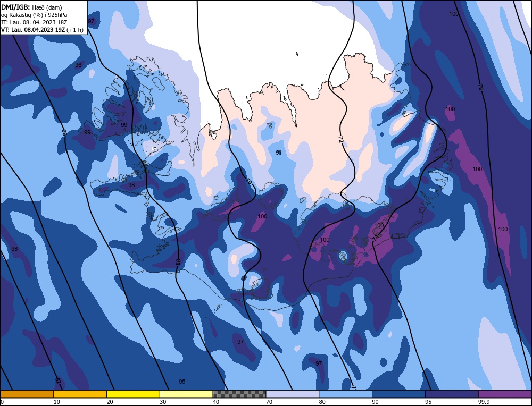Click the '96' humidity value on the map
Screen dimensions: 532x406
tap(78, 65)
